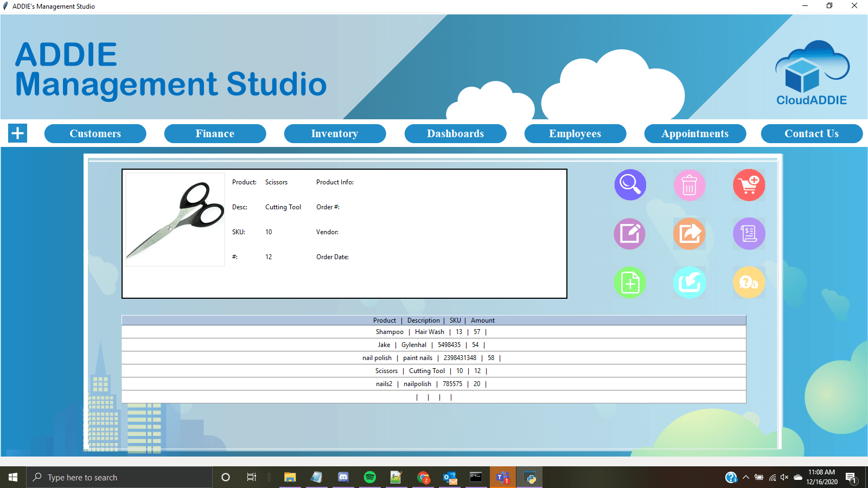Click the magnifying glass search icon
868x488 pixels.
coord(630,185)
